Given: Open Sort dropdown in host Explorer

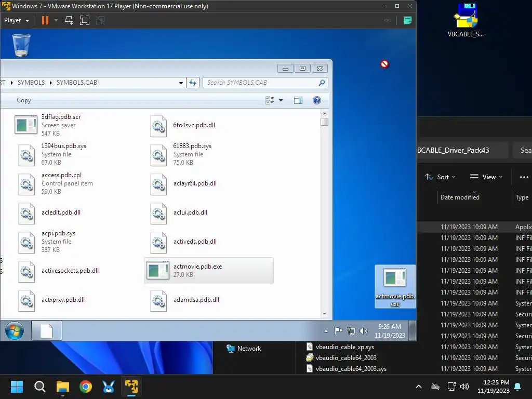Looking at the screenshot, I should [440, 177].
